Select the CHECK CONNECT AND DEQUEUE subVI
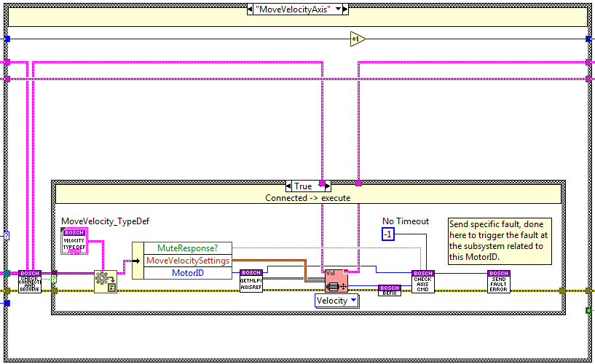The height and width of the screenshot is (364, 595). pyautogui.click(x=30, y=281)
